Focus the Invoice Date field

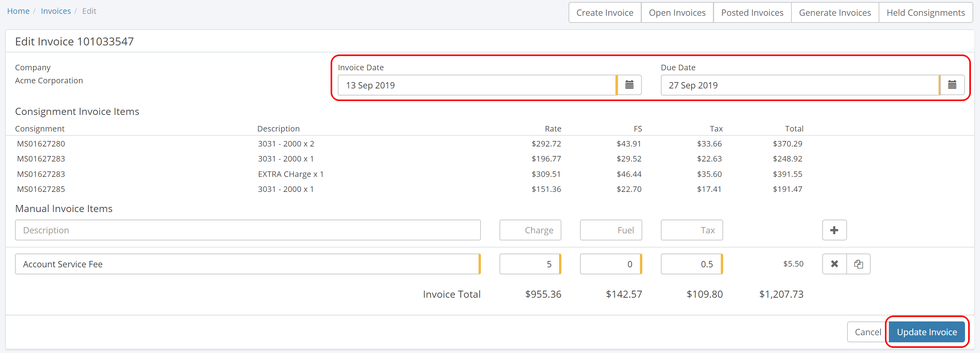pyautogui.click(x=477, y=85)
